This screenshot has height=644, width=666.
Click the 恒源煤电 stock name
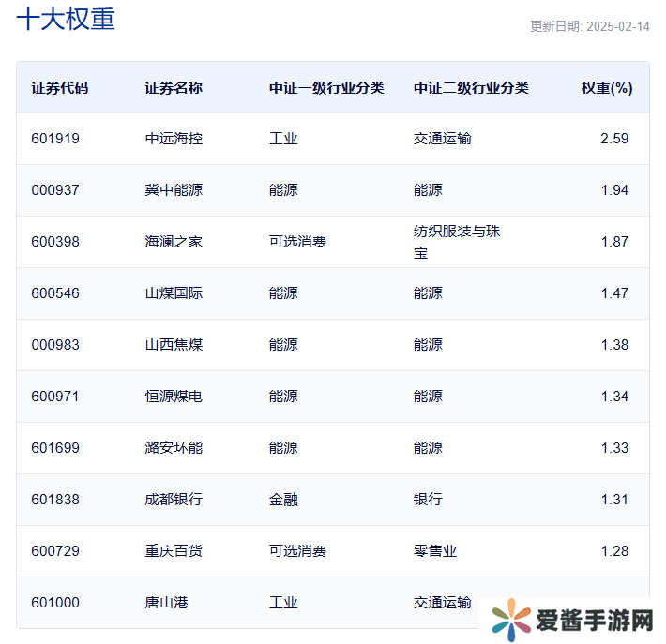point(174,397)
